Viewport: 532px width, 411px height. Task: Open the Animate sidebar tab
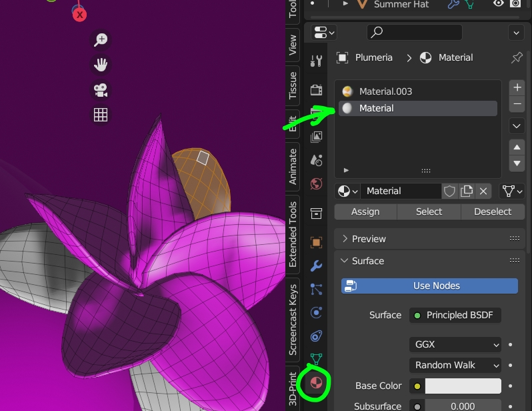[293, 166]
